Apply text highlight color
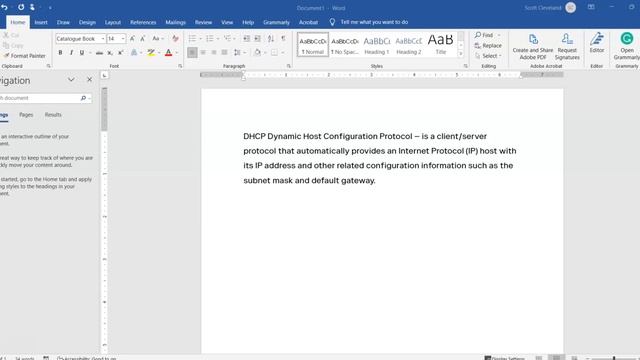Screen dimensions: 640x360 151,53
